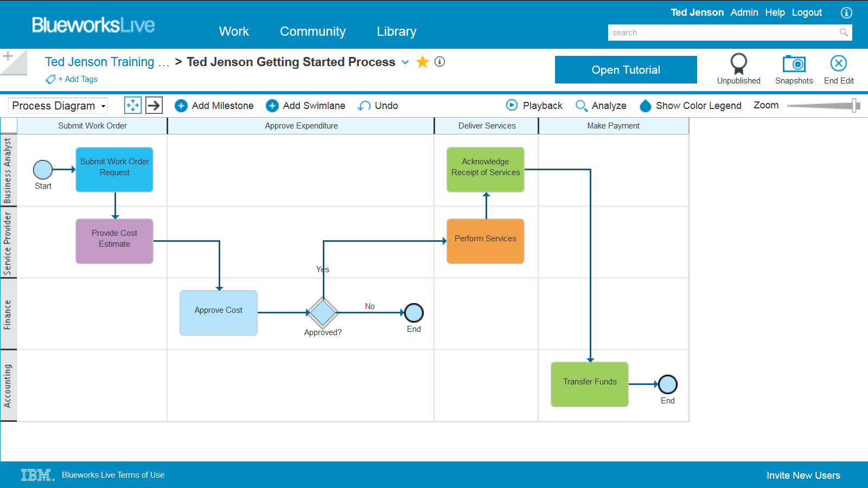Toggle the arrow mode button in the toolbar

coord(154,105)
